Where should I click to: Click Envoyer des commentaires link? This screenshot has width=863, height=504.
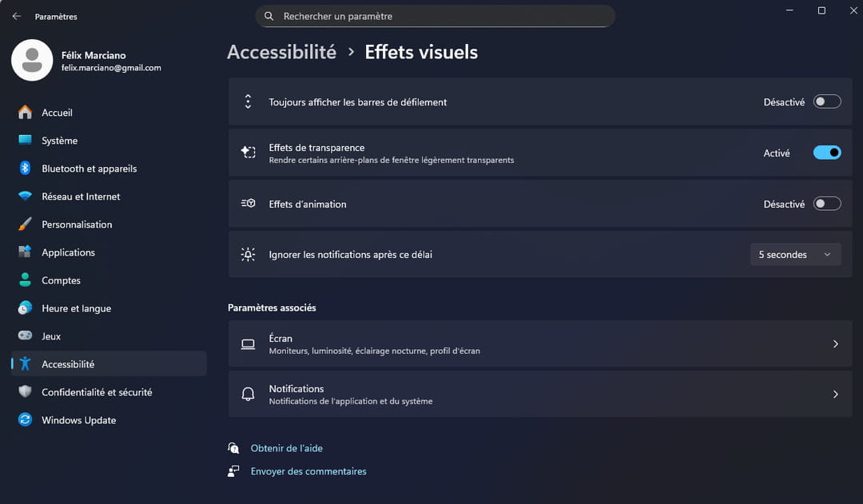tap(308, 471)
